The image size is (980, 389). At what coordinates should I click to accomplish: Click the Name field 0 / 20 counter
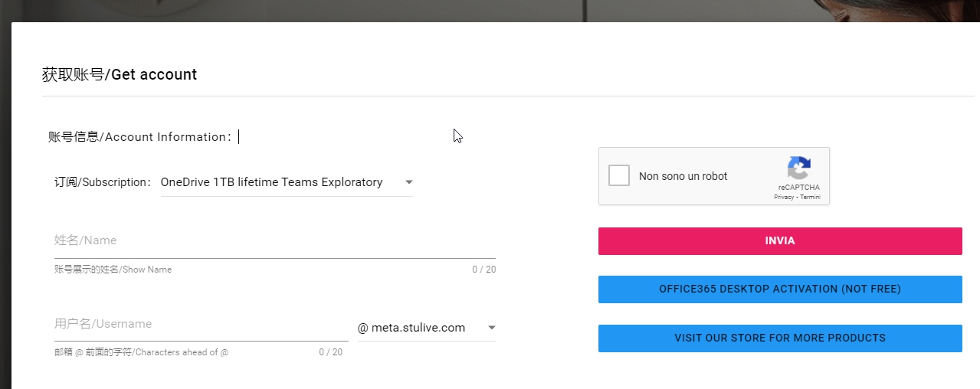483,270
